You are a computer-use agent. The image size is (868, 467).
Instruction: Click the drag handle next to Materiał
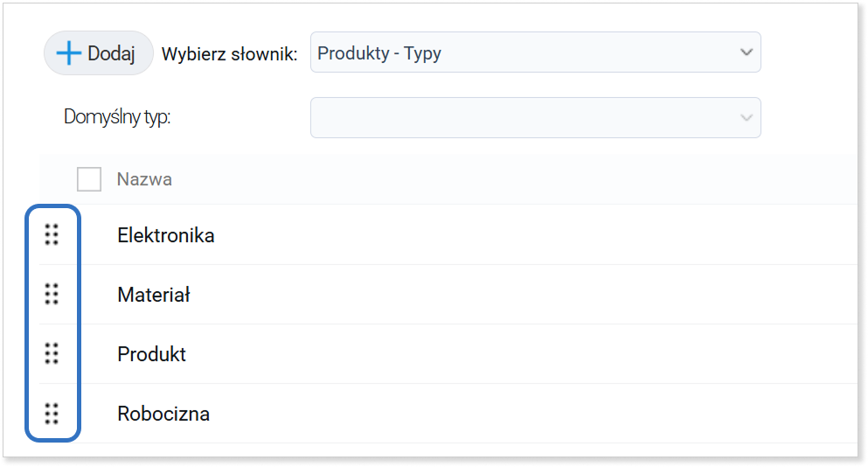[x=52, y=294]
